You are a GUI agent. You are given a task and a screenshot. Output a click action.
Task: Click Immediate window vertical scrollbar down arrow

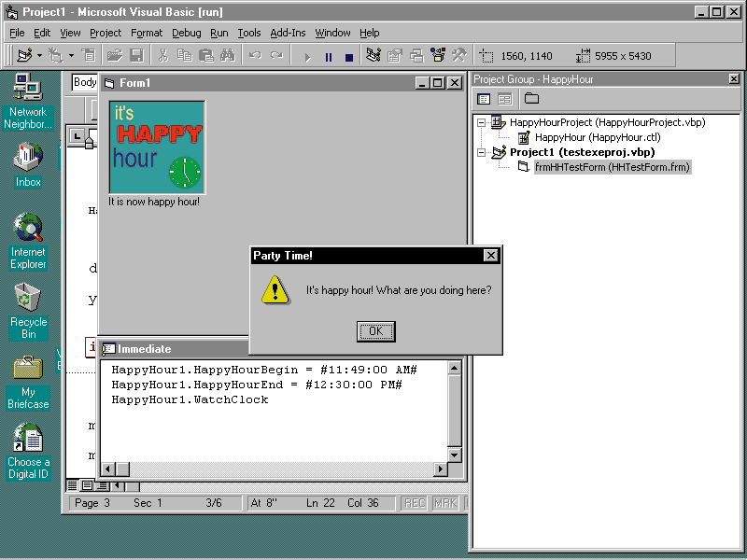455,455
